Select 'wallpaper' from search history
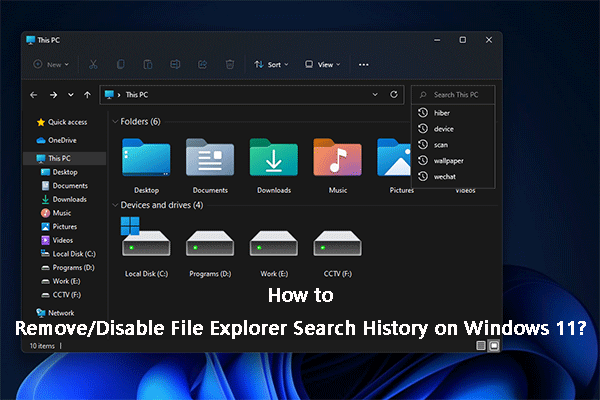 (453, 161)
